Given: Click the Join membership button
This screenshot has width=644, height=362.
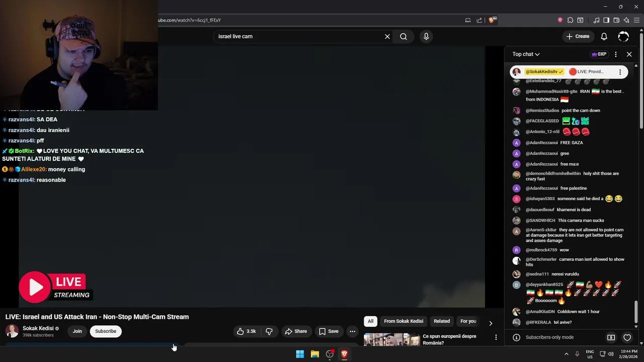Looking at the screenshot, I should 77,331.
